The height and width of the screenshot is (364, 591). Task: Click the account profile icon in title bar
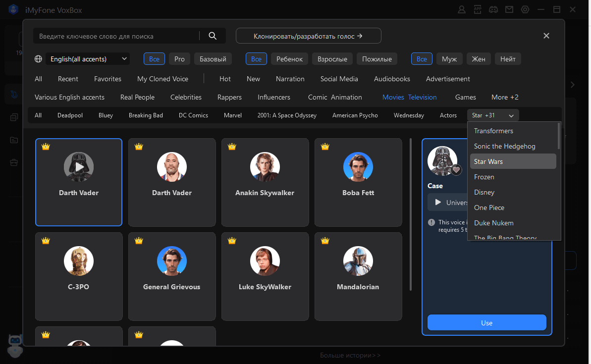[461, 10]
